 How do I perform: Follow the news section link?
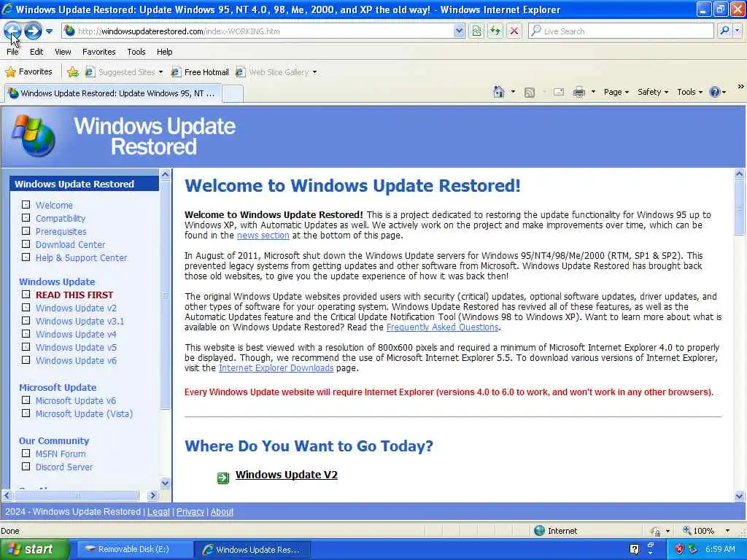click(x=263, y=236)
